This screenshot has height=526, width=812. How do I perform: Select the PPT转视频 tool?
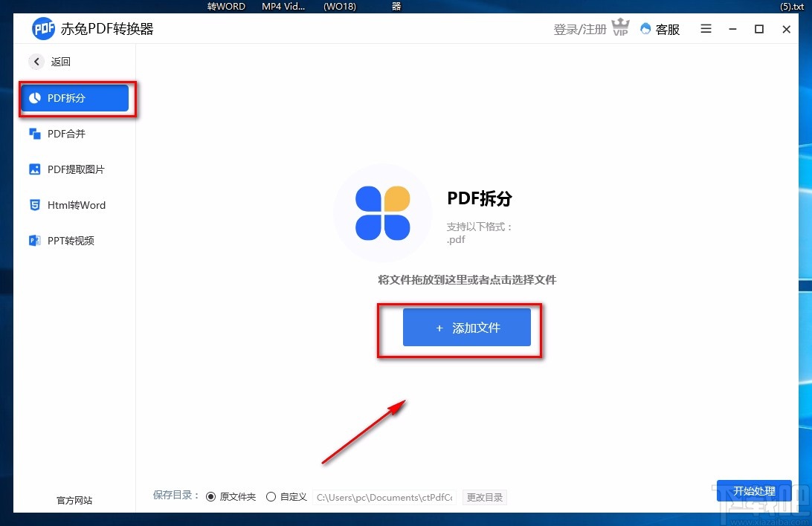[70, 240]
